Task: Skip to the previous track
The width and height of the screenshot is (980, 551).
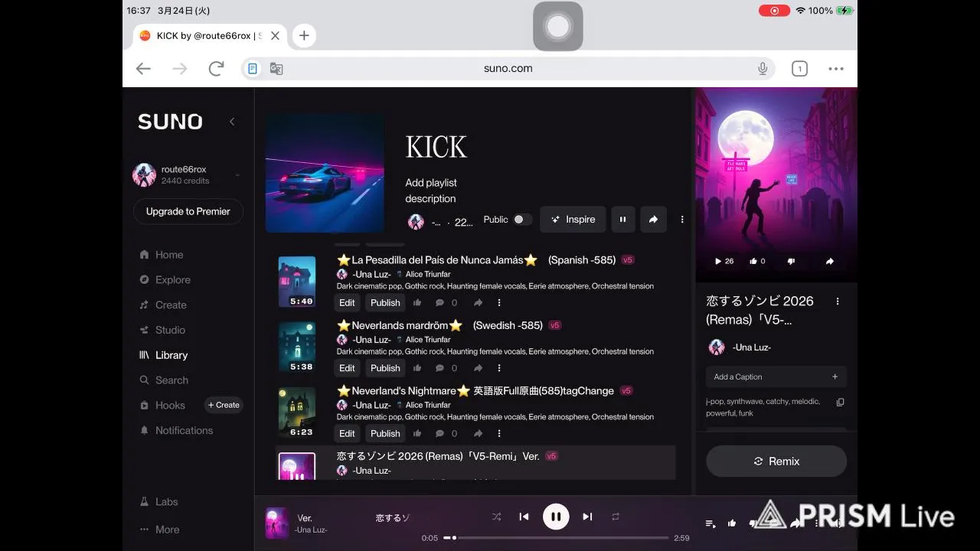Action: (x=524, y=517)
